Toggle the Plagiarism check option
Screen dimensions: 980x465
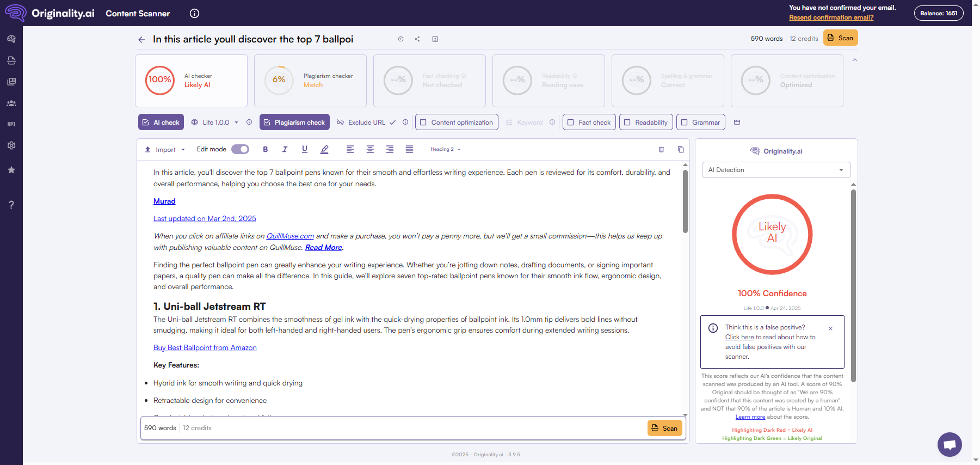click(294, 123)
